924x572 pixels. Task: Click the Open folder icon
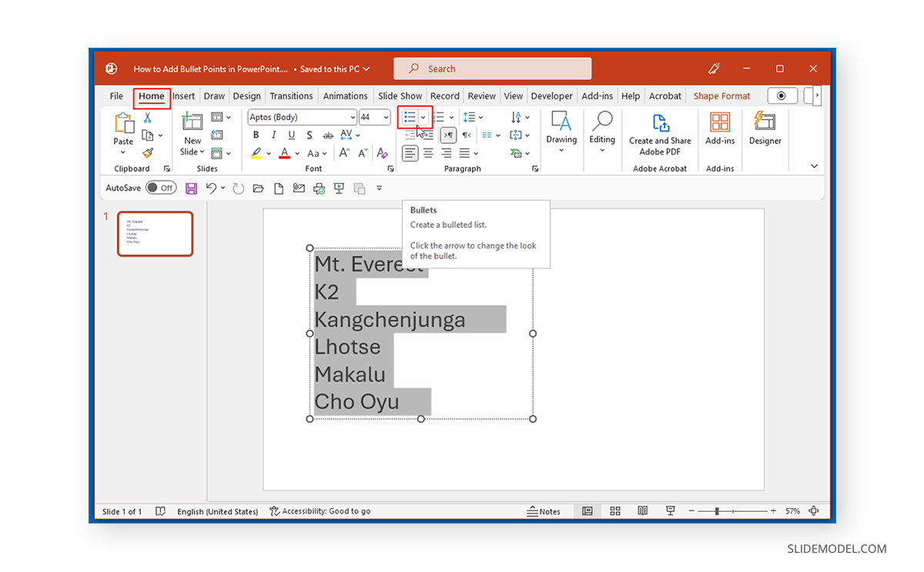(x=258, y=188)
